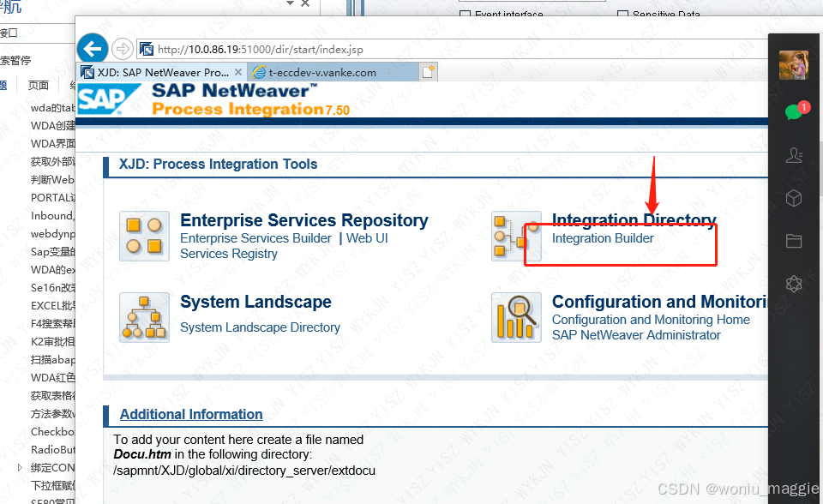Open SAP NetWeaver Administrator link

pyautogui.click(x=636, y=335)
